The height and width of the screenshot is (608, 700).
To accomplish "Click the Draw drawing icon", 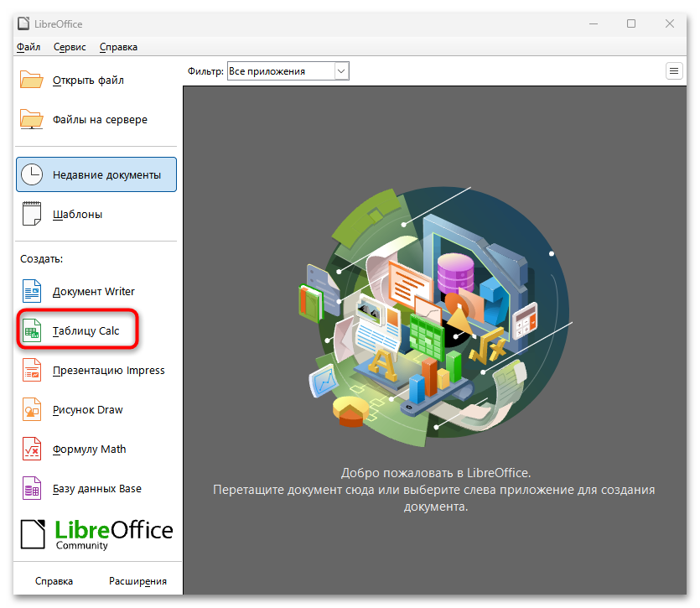I will click(x=32, y=410).
